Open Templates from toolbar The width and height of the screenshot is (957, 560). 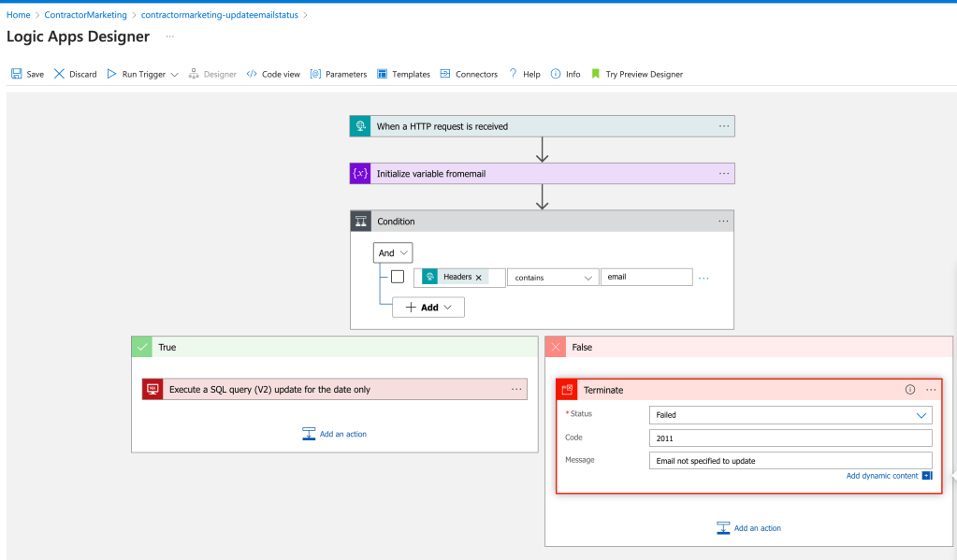coord(403,74)
